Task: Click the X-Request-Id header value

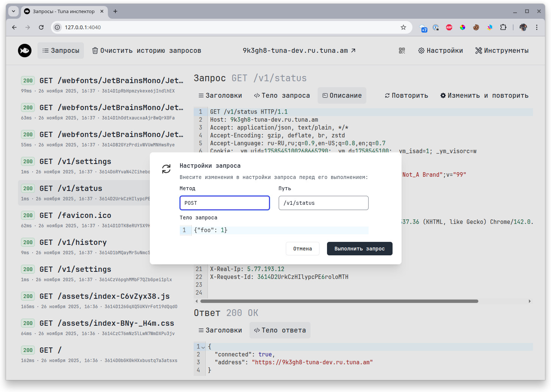Action: pos(303,277)
